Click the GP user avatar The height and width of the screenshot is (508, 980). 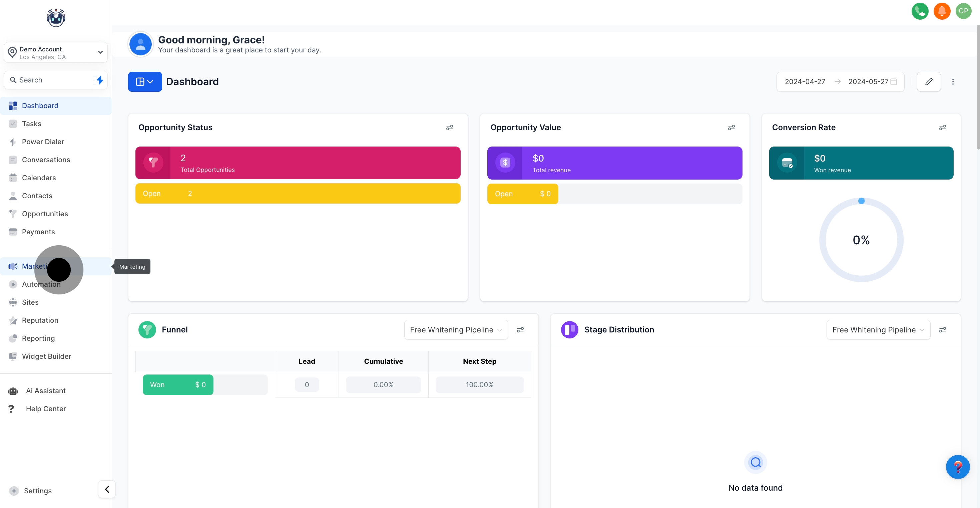pyautogui.click(x=963, y=11)
